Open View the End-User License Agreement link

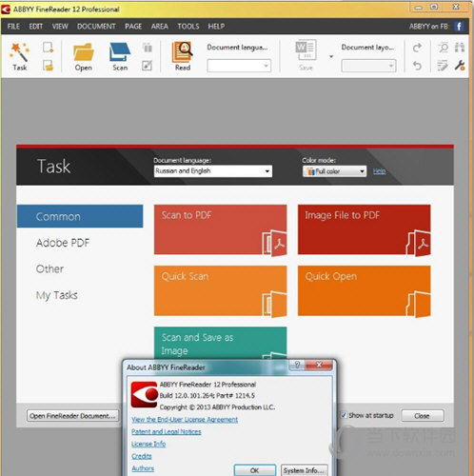point(185,420)
